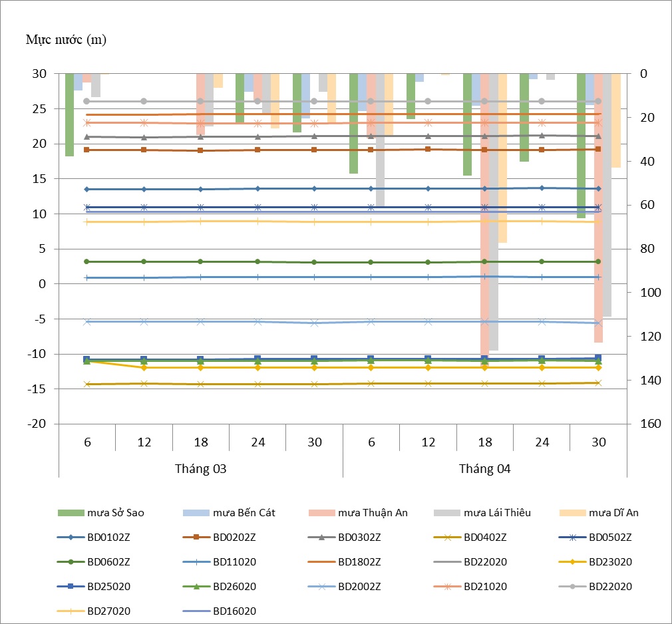Click the Tháng 04 axis group label

485,468
